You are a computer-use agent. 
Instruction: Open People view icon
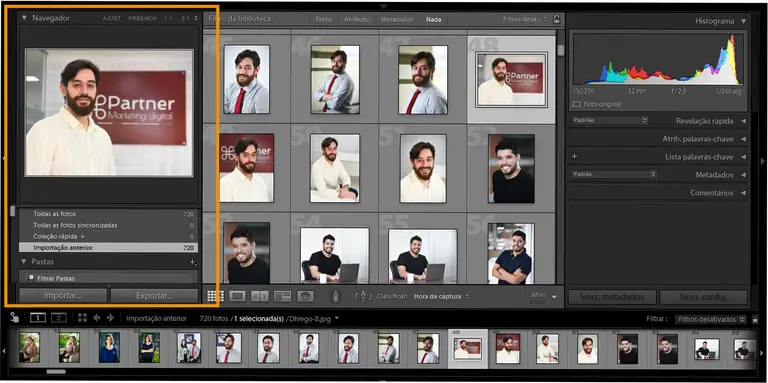[305, 296]
